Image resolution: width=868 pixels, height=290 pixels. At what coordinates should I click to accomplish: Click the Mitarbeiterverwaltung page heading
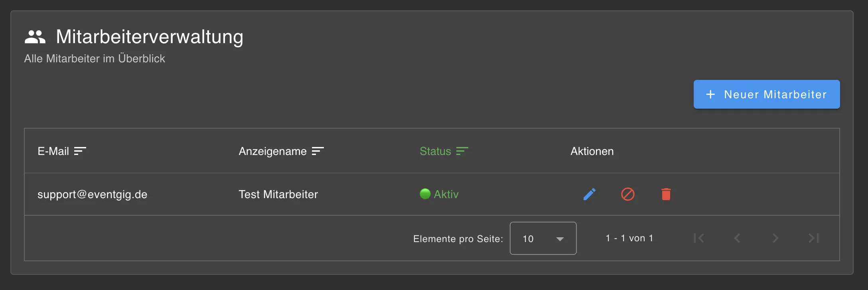(150, 37)
